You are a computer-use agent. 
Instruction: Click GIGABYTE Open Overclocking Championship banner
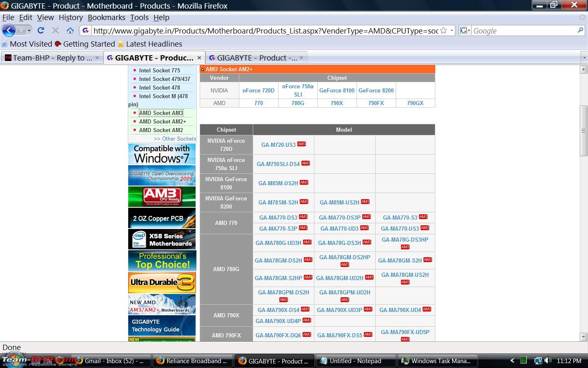point(162,175)
